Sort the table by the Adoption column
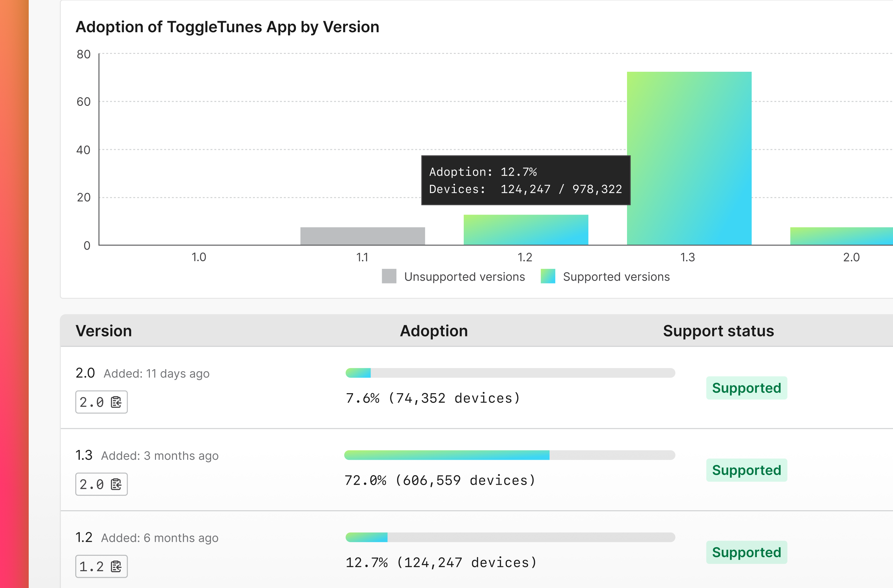 434,331
